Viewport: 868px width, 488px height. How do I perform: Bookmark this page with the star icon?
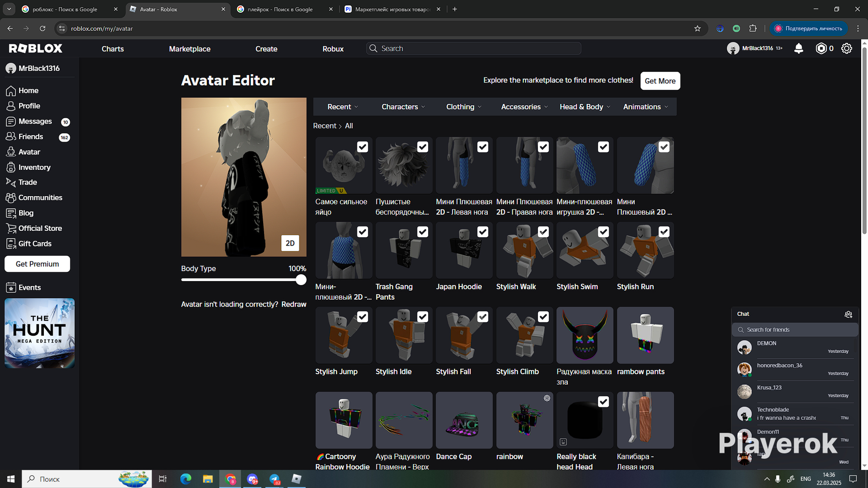point(698,28)
